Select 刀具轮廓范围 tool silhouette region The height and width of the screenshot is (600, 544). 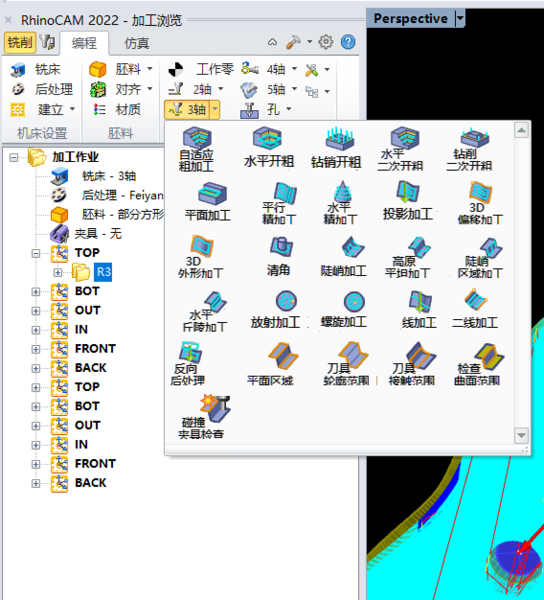[x=346, y=364]
